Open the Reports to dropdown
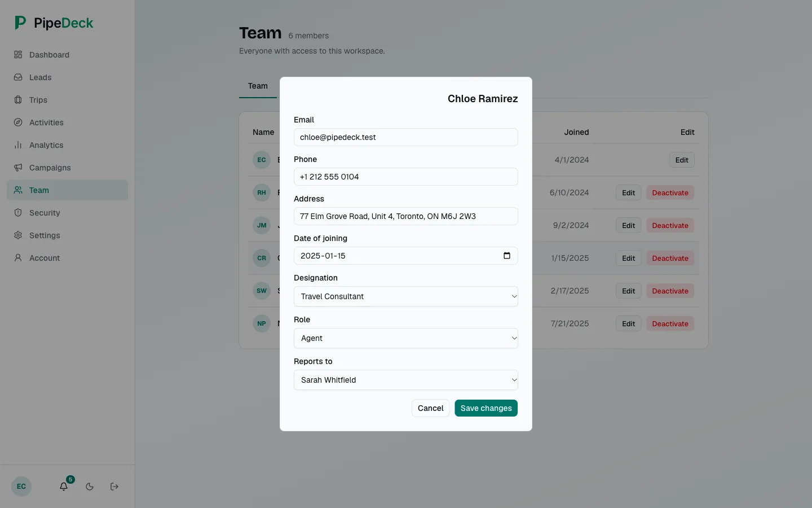This screenshot has width=812, height=508. click(x=406, y=380)
